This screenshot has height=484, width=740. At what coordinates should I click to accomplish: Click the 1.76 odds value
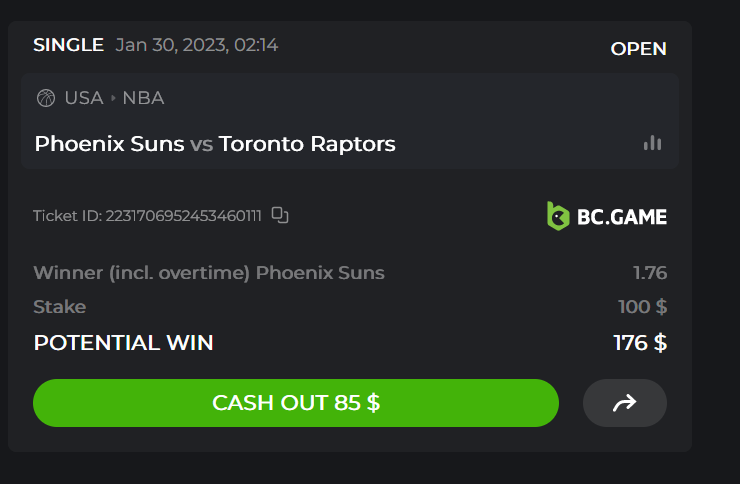(649, 273)
